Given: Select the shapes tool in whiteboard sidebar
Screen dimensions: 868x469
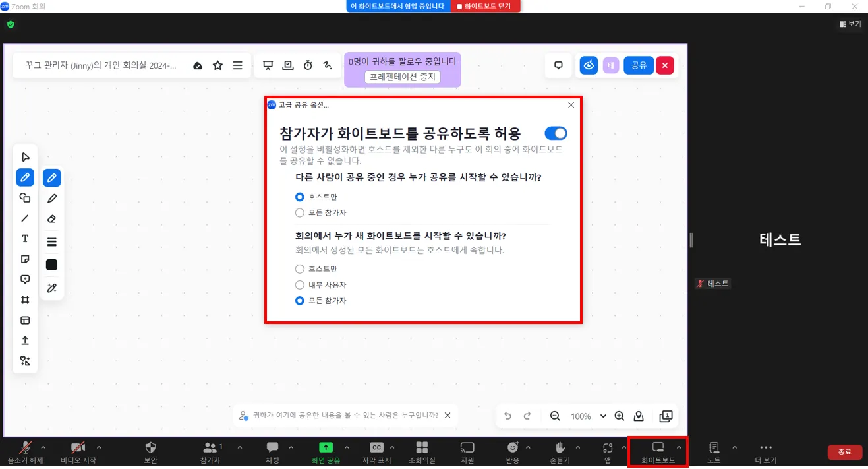Looking at the screenshot, I should coord(25,198).
